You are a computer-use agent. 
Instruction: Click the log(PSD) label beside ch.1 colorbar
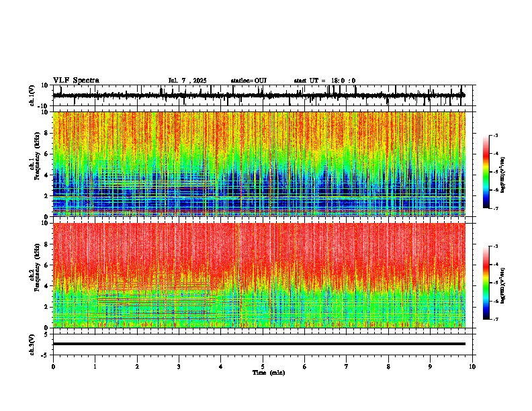(502, 175)
